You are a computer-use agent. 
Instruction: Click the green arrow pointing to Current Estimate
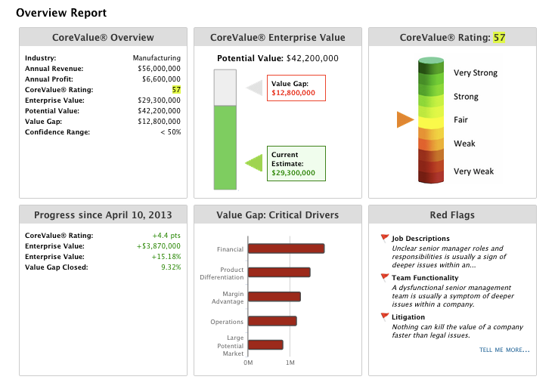(254, 163)
